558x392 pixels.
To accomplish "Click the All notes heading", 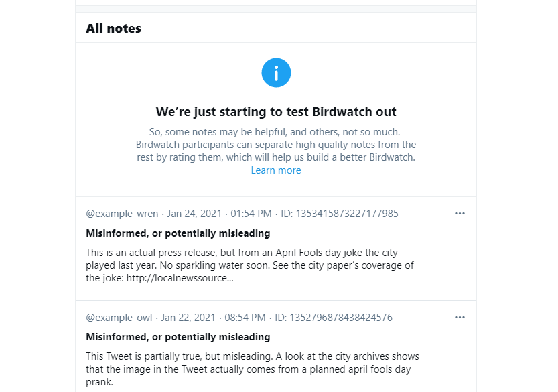I will pos(113,29).
